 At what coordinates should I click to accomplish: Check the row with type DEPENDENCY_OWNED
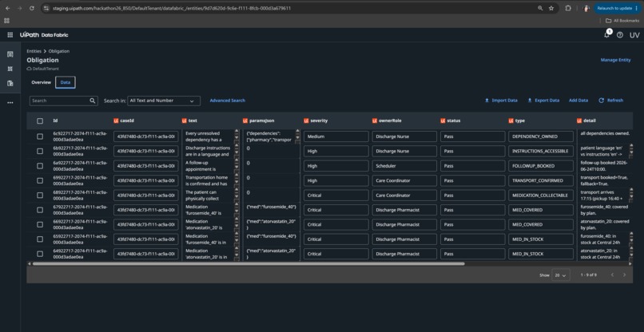coord(40,136)
